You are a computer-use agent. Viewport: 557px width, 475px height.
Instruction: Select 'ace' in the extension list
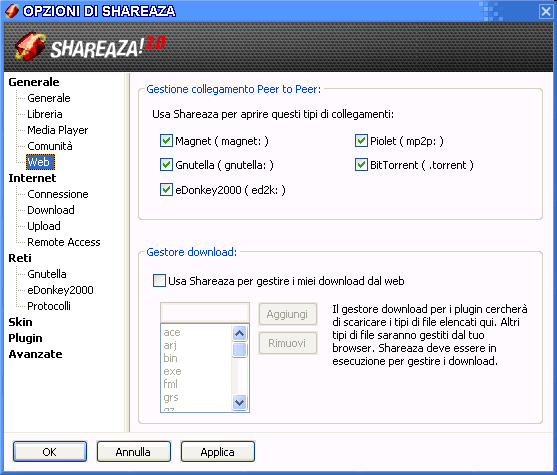tap(172, 332)
